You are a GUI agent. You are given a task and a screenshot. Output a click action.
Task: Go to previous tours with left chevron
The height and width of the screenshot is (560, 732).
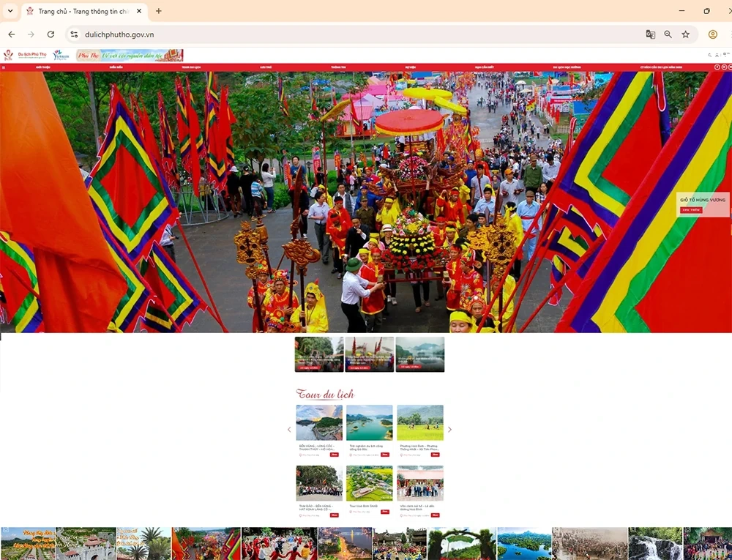pos(289,430)
